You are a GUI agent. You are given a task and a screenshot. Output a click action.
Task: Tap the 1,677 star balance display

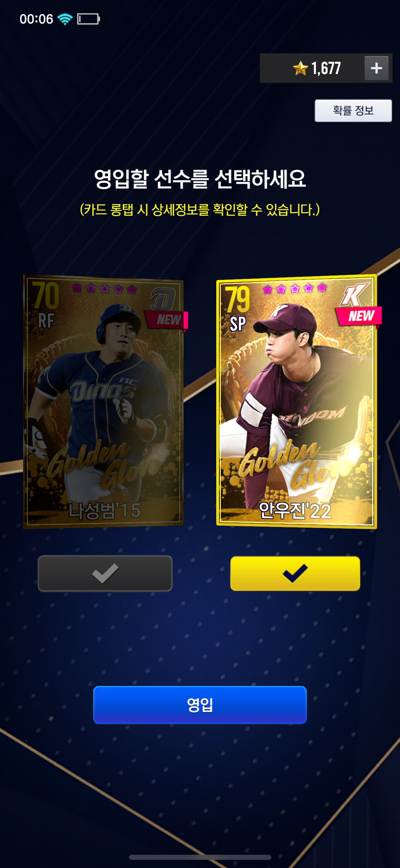click(326, 68)
